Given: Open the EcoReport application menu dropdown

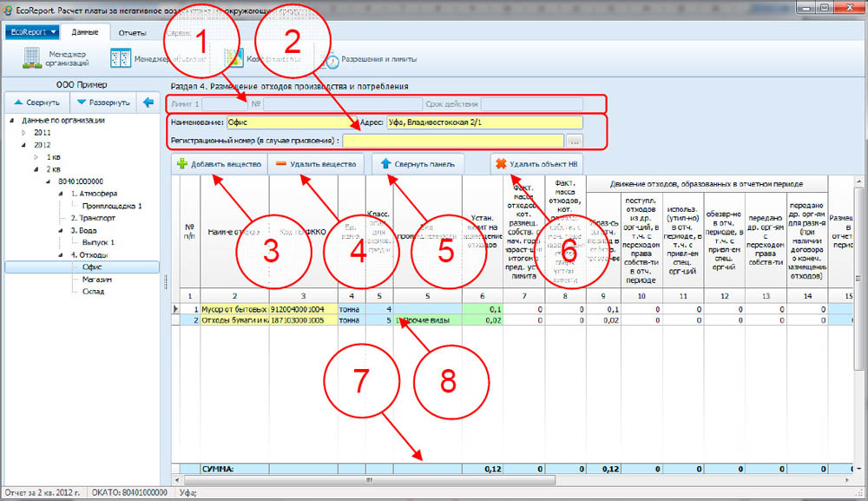Looking at the screenshot, I should coord(32,32).
